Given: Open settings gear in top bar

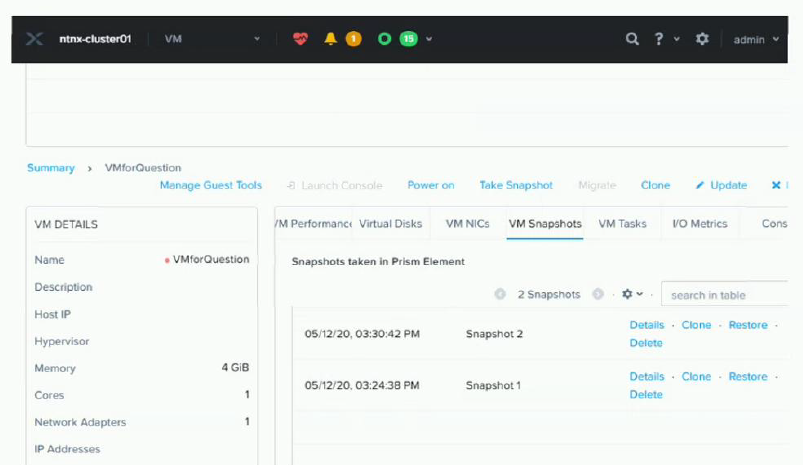Looking at the screenshot, I should 702,39.
